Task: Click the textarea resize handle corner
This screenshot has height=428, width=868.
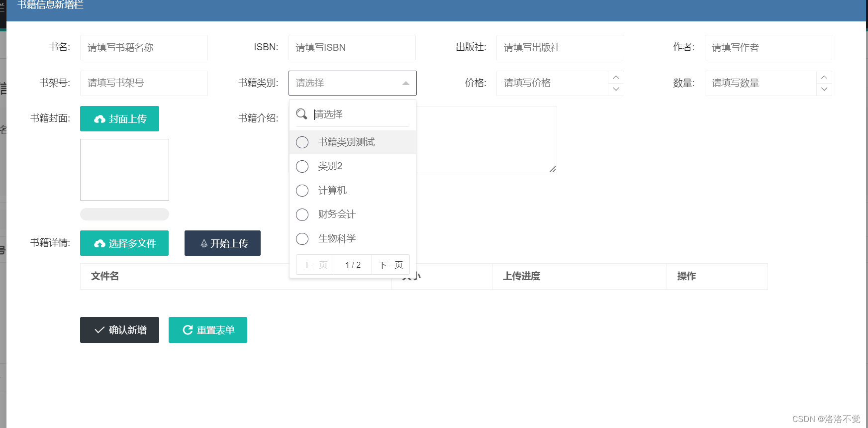Action: [553, 169]
